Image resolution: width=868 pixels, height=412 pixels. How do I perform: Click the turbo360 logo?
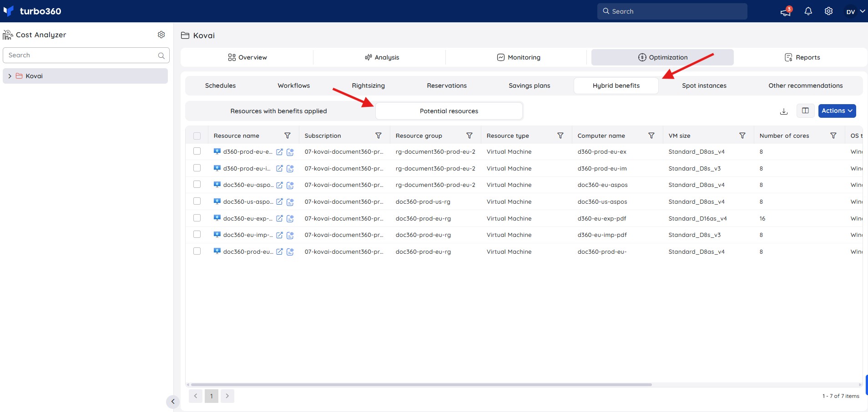click(32, 11)
